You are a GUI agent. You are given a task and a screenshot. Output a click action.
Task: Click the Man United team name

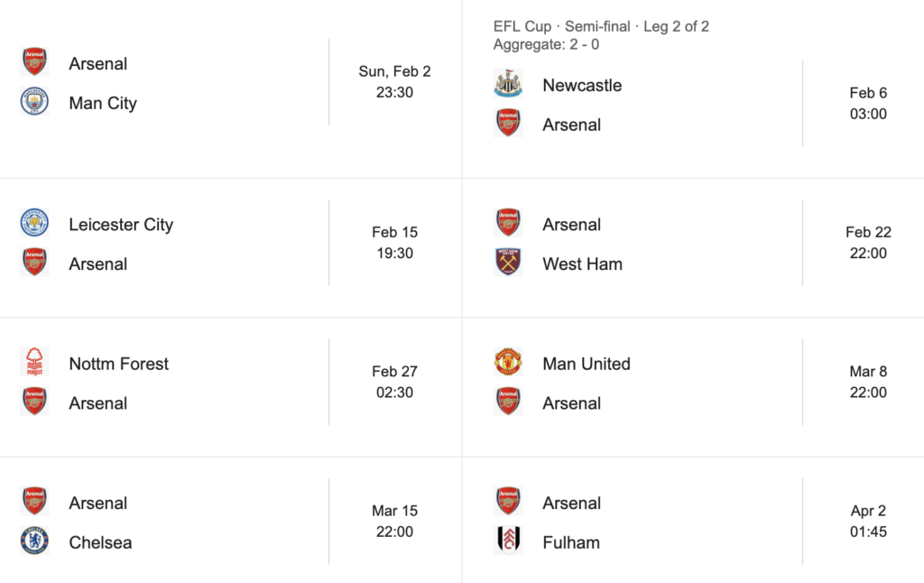587,364
